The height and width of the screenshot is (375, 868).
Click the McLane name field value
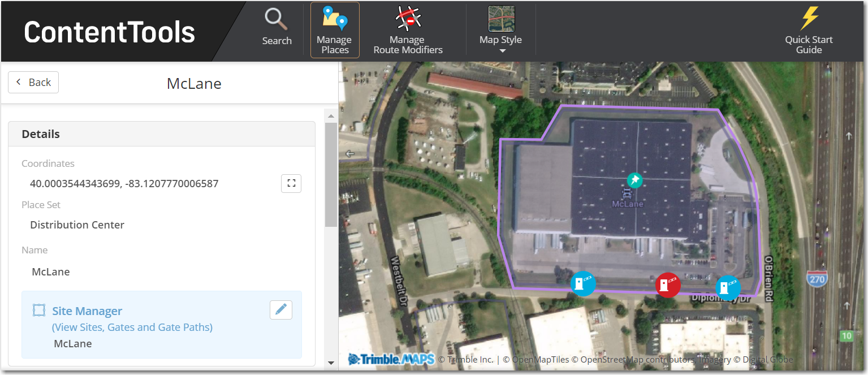(x=51, y=271)
